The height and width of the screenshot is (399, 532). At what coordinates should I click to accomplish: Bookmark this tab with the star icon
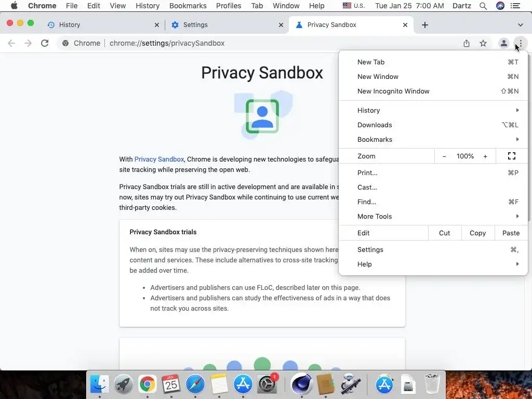click(x=483, y=43)
